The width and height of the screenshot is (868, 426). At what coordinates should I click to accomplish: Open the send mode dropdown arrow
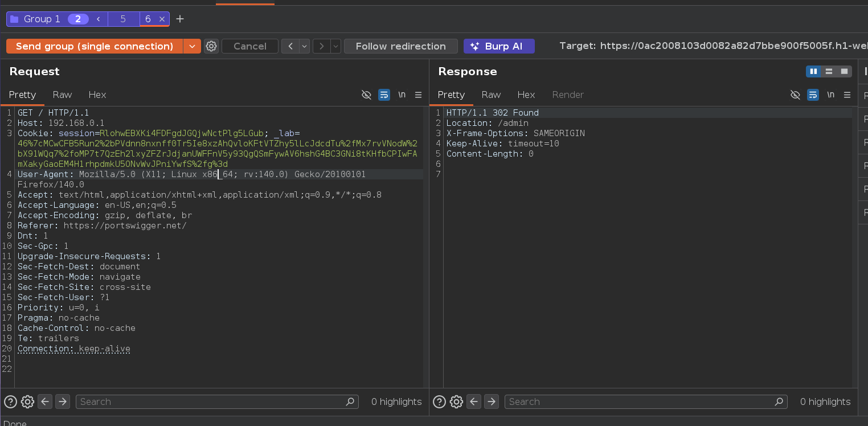(192, 46)
